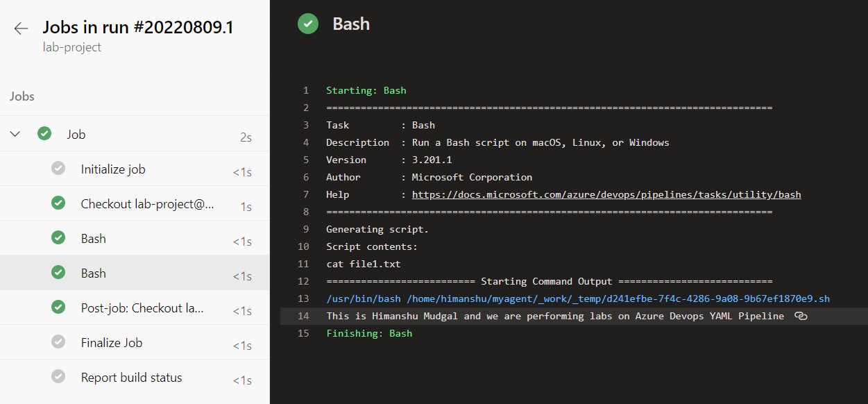Select the Job row in the jobs list
The width and height of the screenshot is (868, 404).
click(x=135, y=134)
